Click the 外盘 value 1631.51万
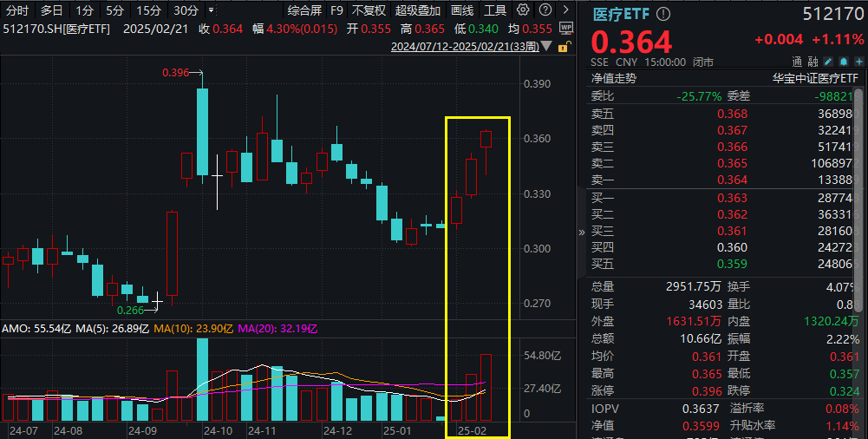This screenshot has width=868, height=439. pos(694,321)
